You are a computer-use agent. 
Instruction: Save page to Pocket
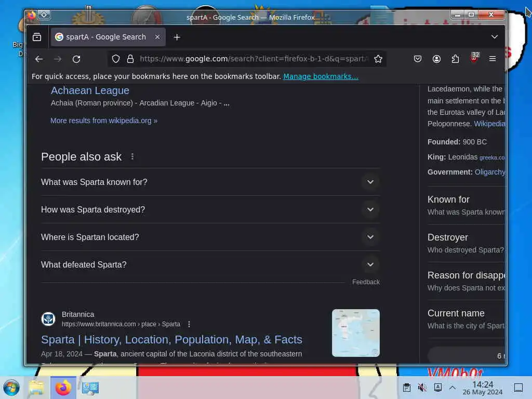[418, 59]
